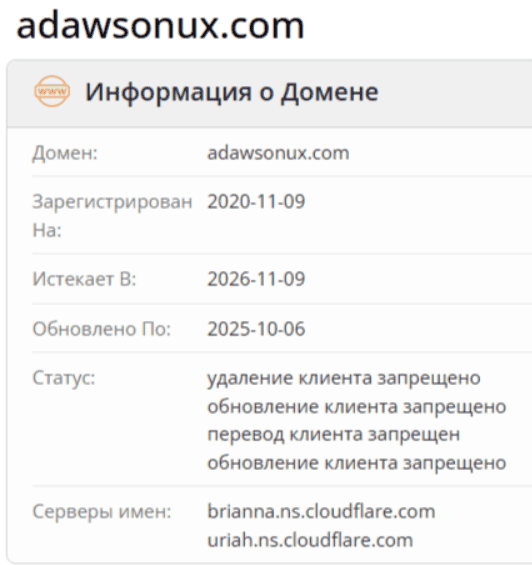Screen dimensions: 532x565
Task: Select name server uriah.ns.cloudflare.com
Action: [310, 540]
